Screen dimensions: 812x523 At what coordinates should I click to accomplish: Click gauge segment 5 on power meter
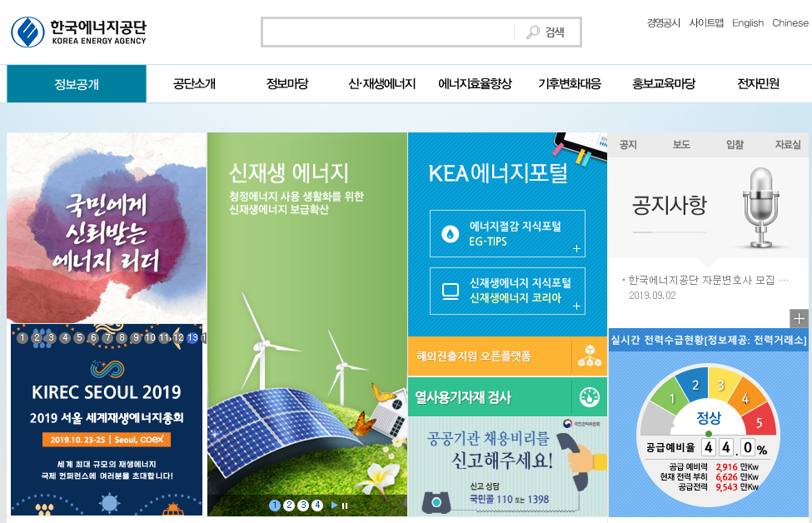[760, 421]
